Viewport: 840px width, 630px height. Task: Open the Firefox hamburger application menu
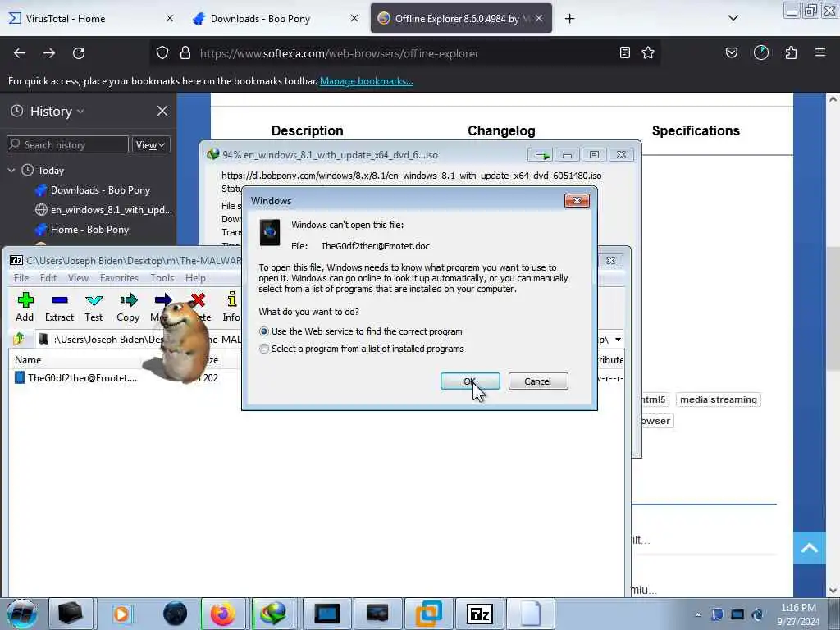coord(820,52)
